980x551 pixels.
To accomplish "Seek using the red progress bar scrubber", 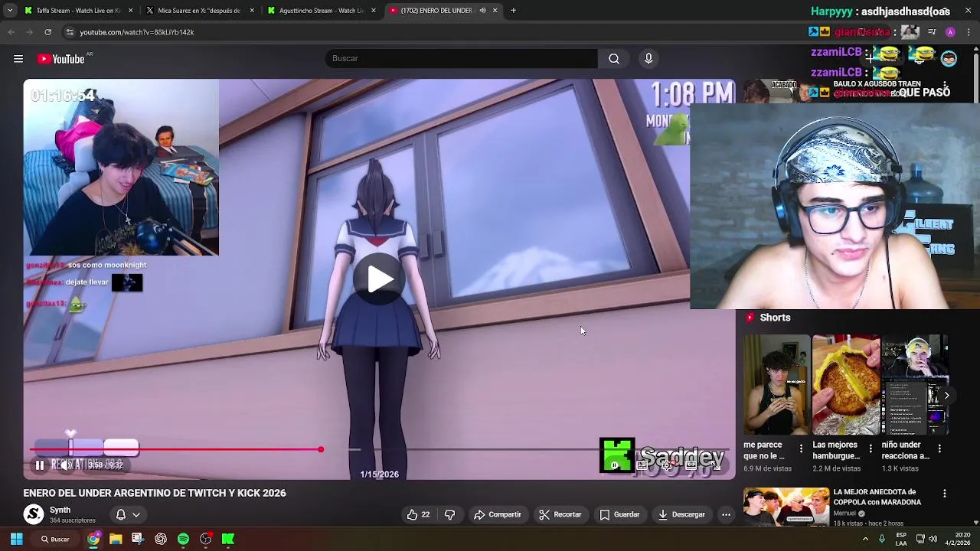I will 321,450.
